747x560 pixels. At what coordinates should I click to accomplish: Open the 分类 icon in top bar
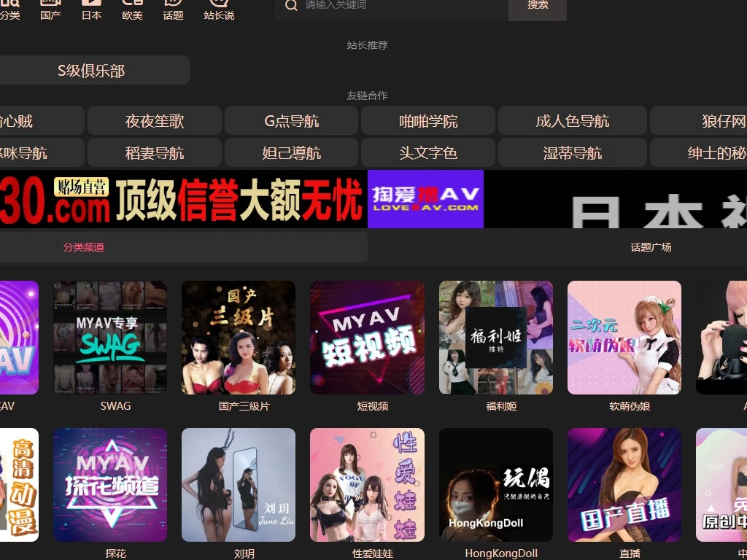coord(9,4)
